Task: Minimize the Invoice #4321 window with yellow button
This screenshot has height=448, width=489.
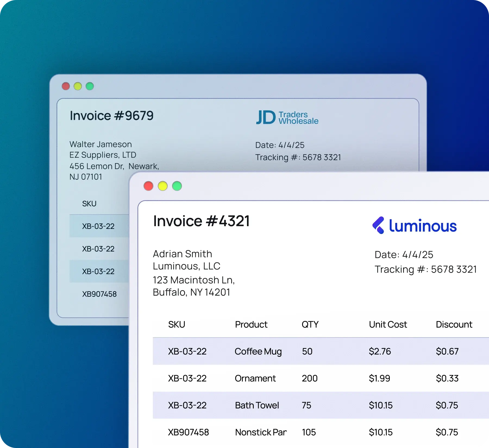Action: (163, 186)
